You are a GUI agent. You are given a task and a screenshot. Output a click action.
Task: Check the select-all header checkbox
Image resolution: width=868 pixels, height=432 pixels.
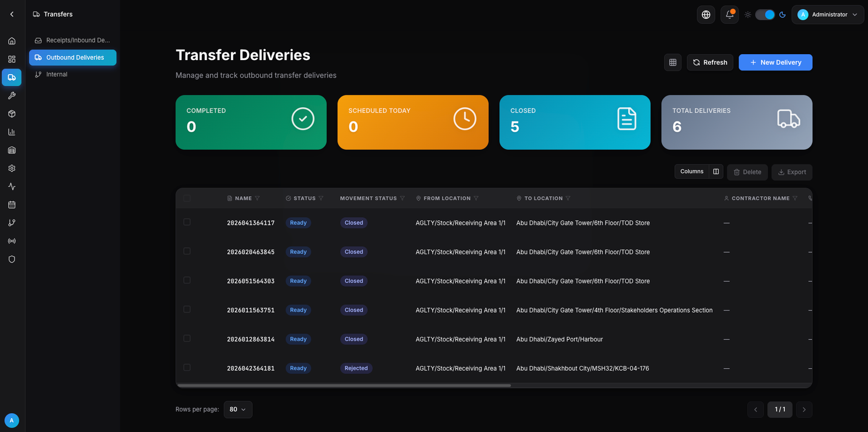(187, 198)
